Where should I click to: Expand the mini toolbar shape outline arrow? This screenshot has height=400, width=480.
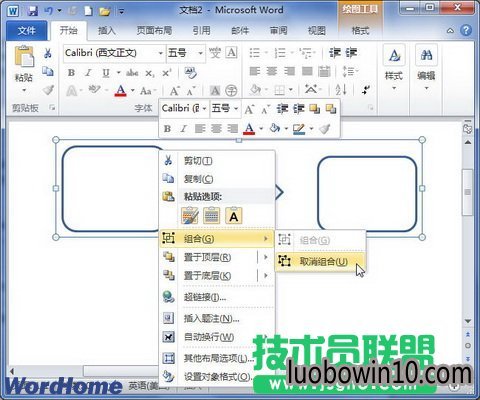(311, 128)
